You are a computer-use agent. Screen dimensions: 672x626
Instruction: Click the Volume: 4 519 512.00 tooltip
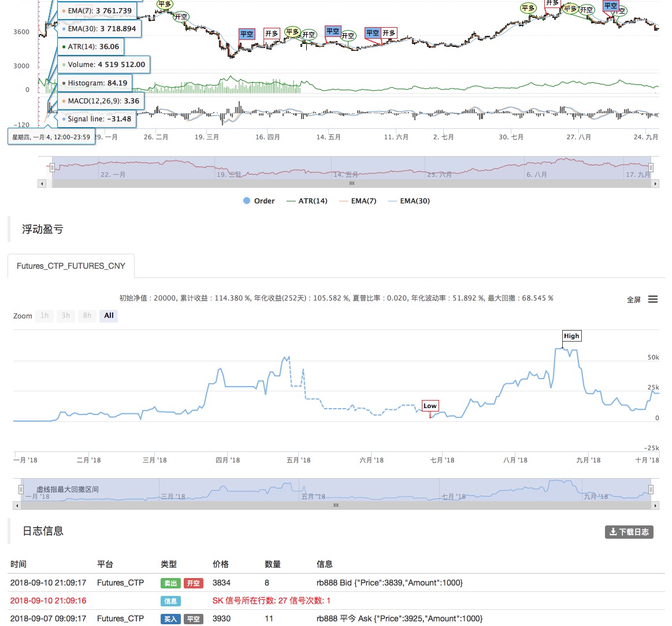(103, 64)
